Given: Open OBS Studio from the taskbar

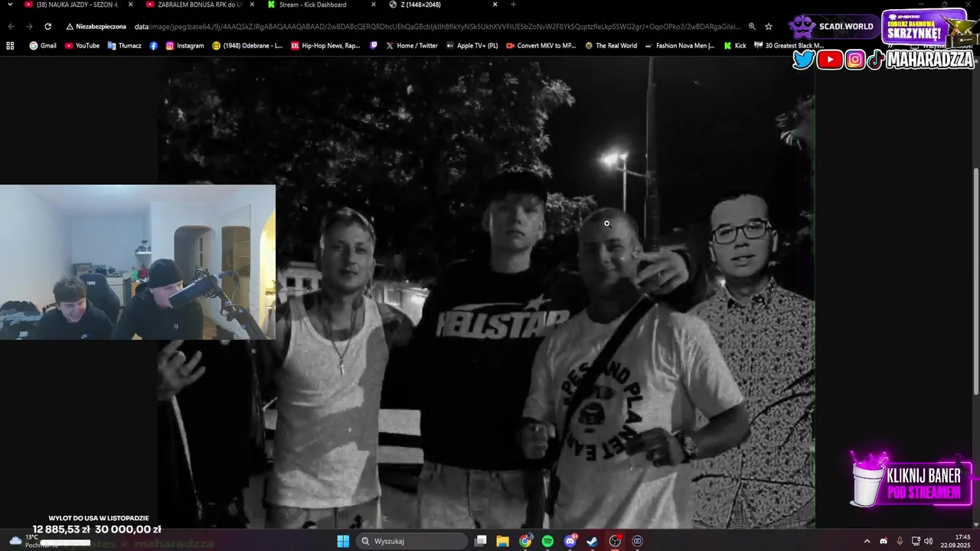Looking at the screenshot, I should (615, 541).
